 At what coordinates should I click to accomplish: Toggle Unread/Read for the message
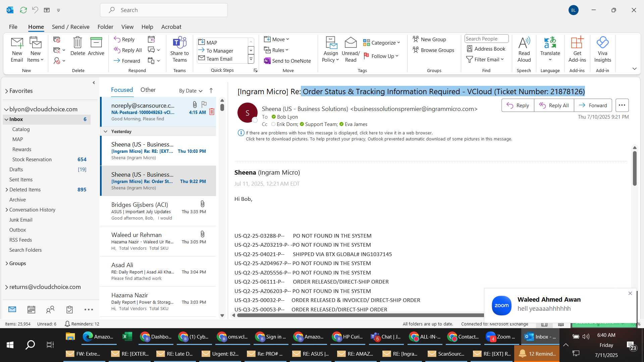pyautogui.click(x=351, y=50)
